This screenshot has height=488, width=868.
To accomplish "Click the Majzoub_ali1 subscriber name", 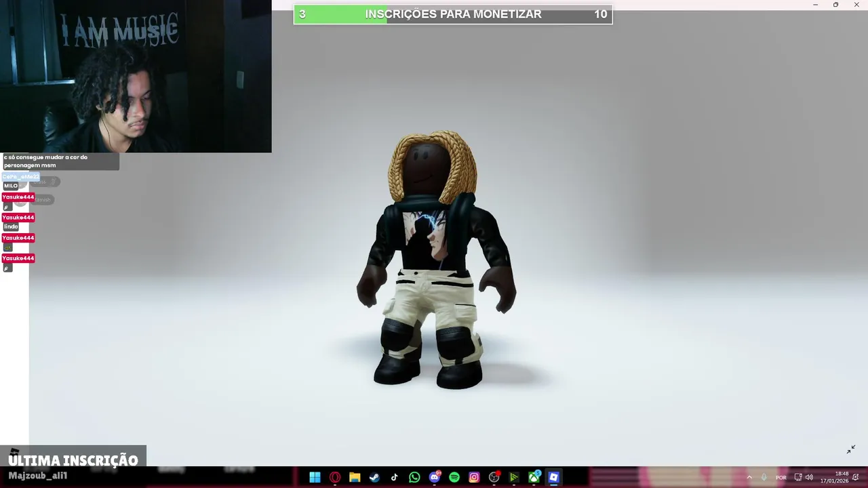I will (38, 476).
